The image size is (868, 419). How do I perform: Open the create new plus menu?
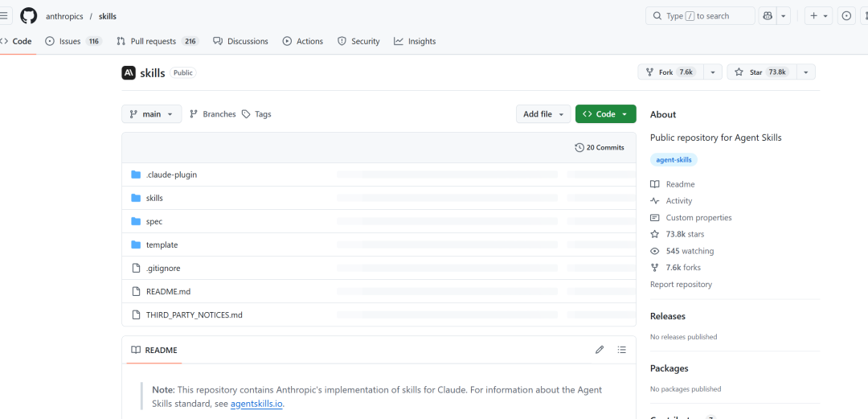(x=818, y=16)
